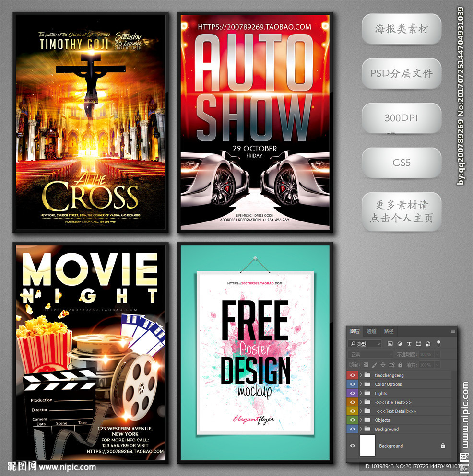Viewport: 473px width, 476px height.
Task: Click the folder icon of Background group
Action: point(367,429)
